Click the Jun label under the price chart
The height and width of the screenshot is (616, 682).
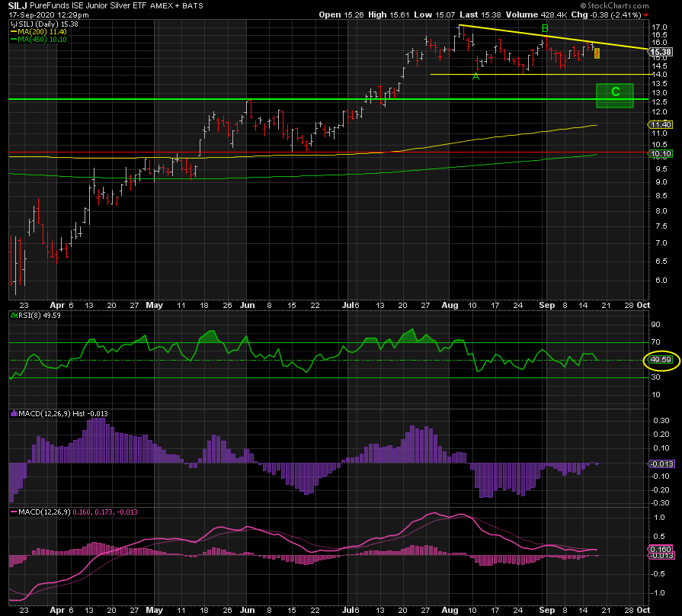pos(248,305)
